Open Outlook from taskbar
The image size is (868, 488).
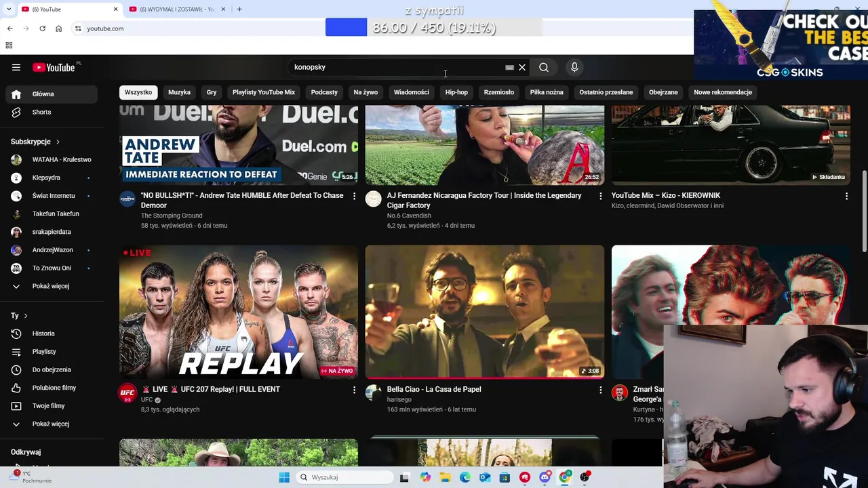485,477
